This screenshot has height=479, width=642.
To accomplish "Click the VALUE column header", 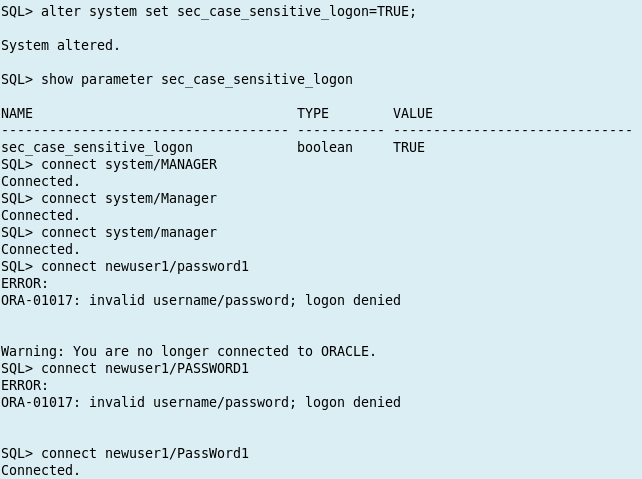I will point(413,113).
